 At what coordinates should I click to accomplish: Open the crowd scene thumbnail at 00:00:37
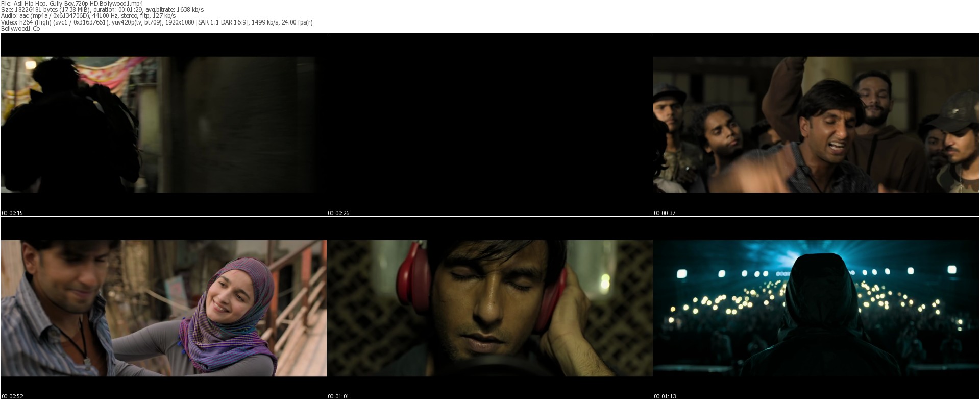tap(816, 125)
